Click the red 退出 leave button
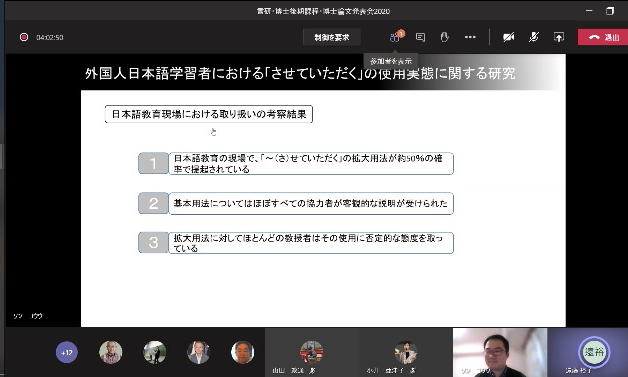 pos(603,37)
